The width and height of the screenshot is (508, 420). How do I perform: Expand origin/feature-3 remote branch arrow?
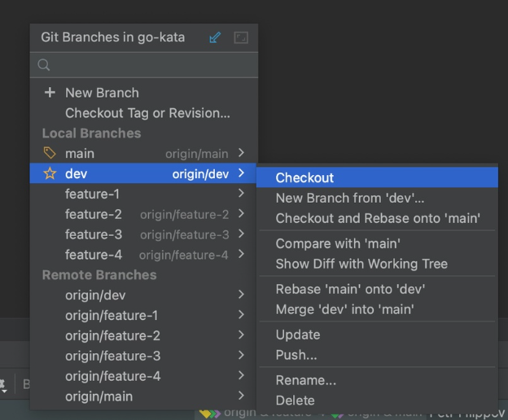pos(242,356)
